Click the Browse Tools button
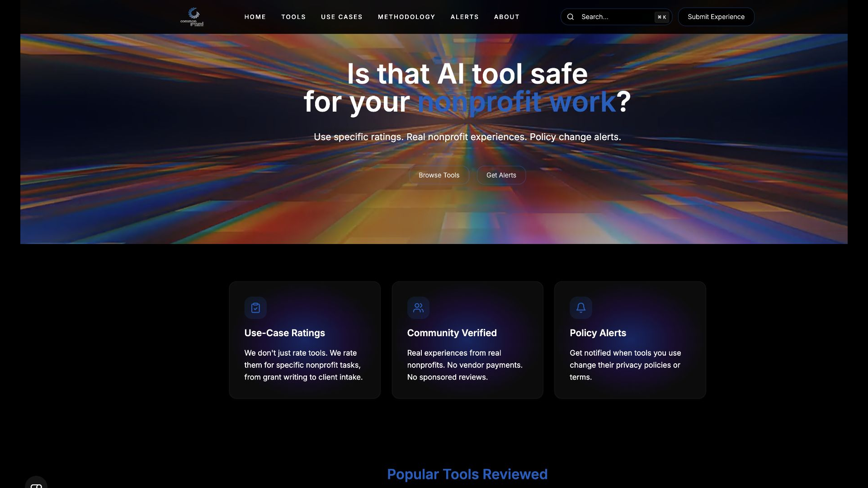Image resolution: width=868 pixels, height=488 pixels. tap(439, 175)
